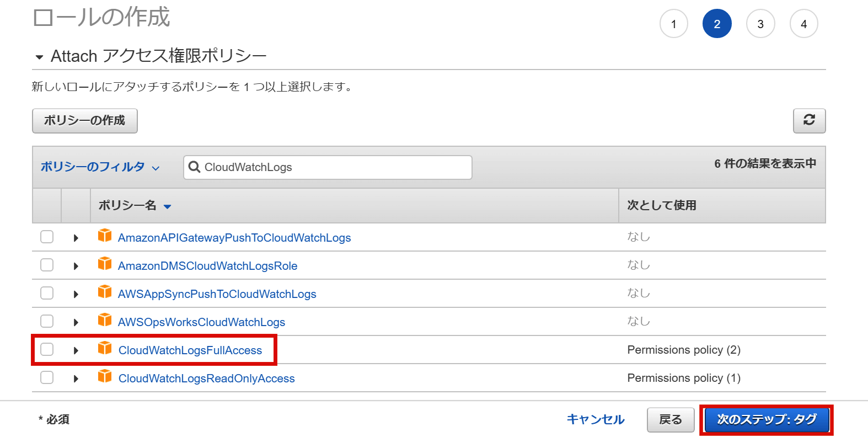The width and height of the screenshot is (868, 437).
Task: Click the orange box icon beside AmazonAPIGatewayPushToCloudWatchLogs
Action: click(x=104, y=236)
